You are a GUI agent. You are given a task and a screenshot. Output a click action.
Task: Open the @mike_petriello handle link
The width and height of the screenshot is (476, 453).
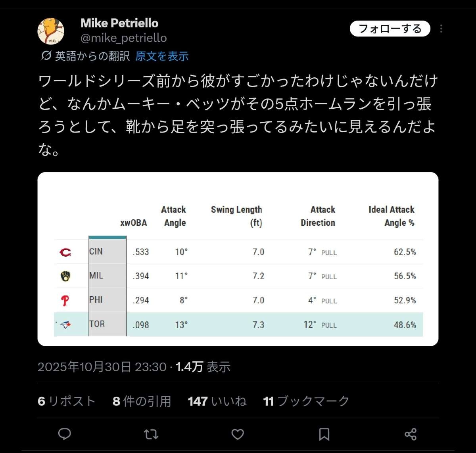click(123, 38)
